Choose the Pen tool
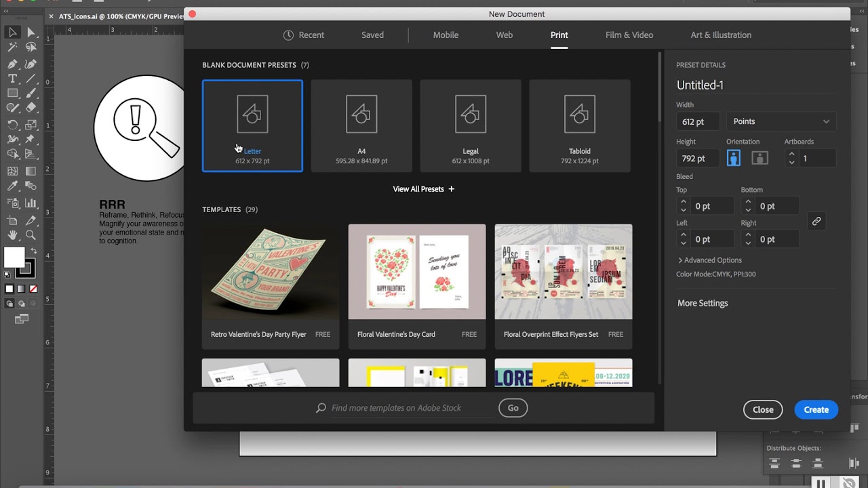Viewport: 868px width, 488px height. [12, 64]
